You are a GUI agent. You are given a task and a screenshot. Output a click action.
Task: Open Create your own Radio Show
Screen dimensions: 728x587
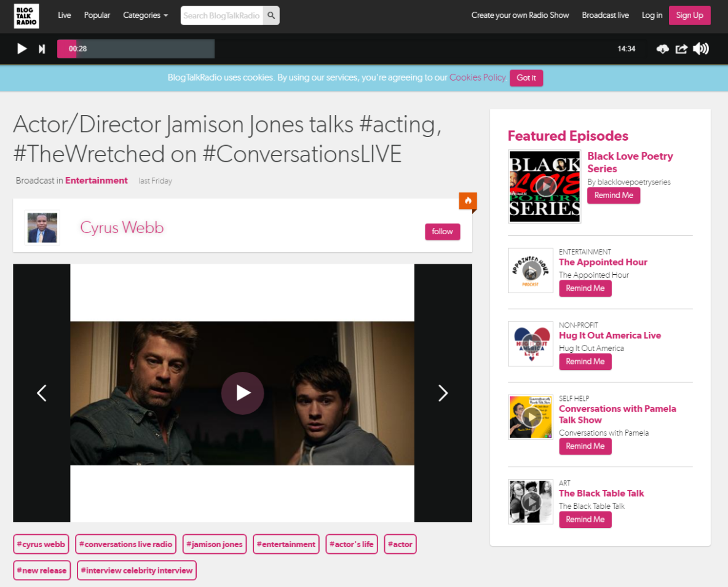520,15
